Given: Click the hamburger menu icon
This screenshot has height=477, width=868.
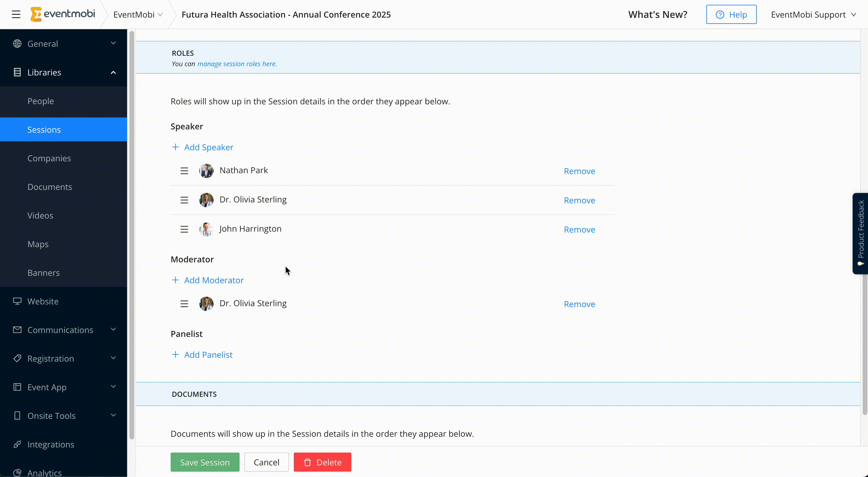Looking at the screenshot, I should (x=16, y=15).
